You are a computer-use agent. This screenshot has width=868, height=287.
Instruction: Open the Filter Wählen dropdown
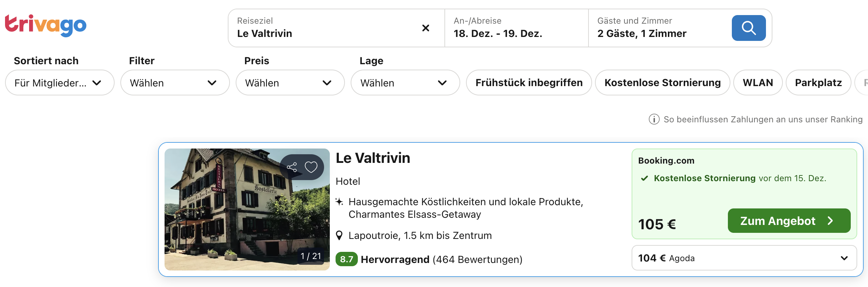pyautogui.click(x=175, y=83)
